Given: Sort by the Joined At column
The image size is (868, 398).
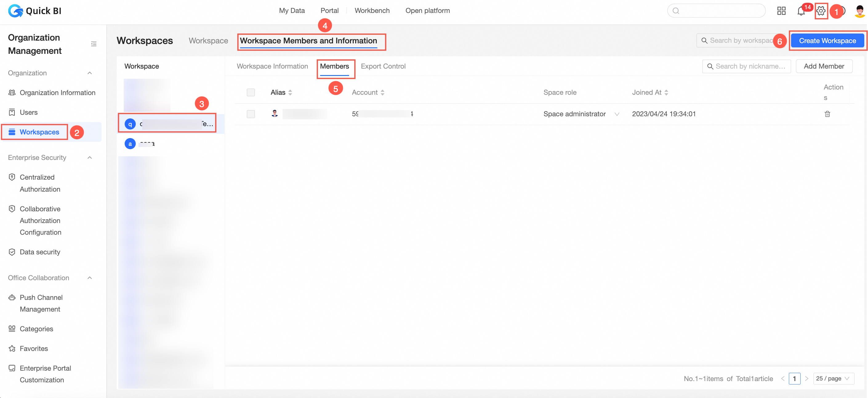Looking at the screenshot, I should tap(666, 93).
